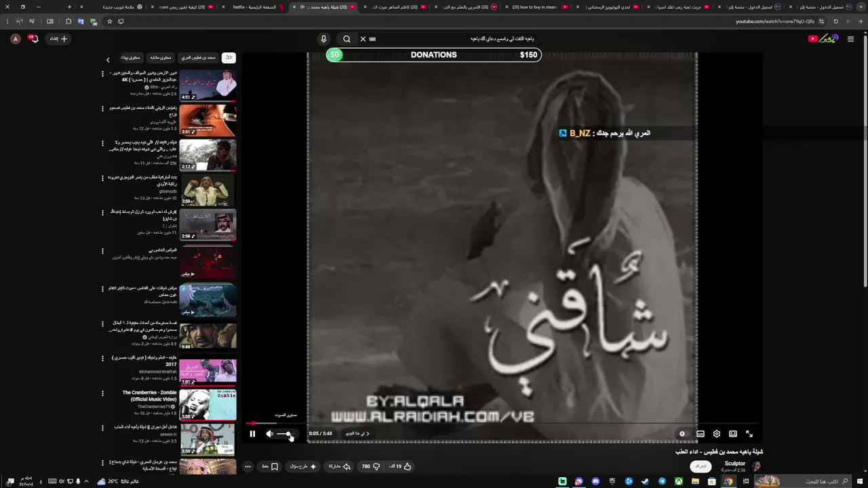
Task: Save the video with حفظ button
Action: pos(270,466)
